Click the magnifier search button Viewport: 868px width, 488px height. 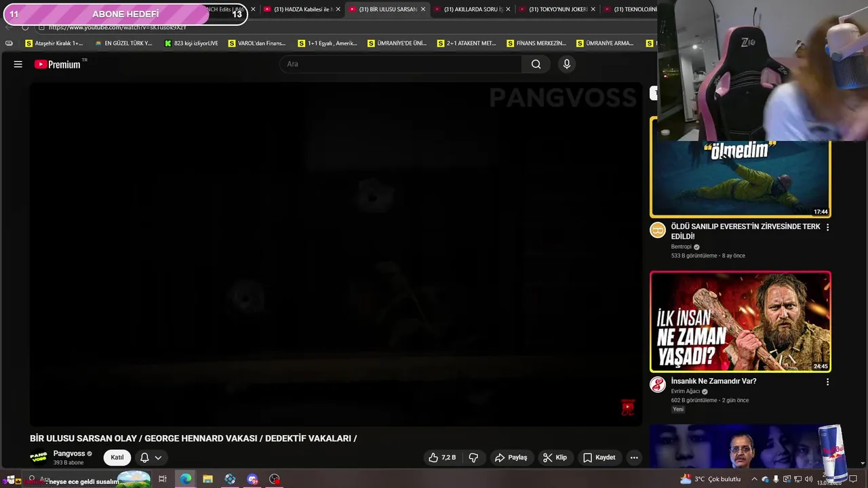tap(536, 64)
